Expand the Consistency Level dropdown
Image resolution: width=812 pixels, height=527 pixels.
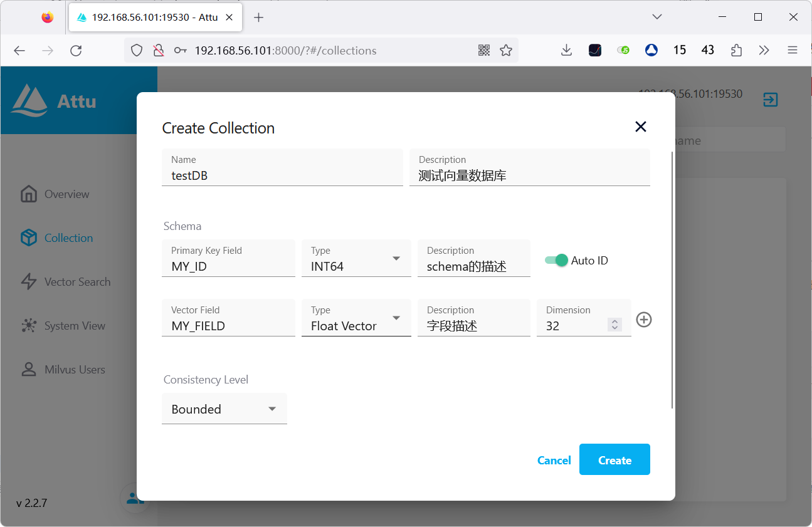[224, 409]
